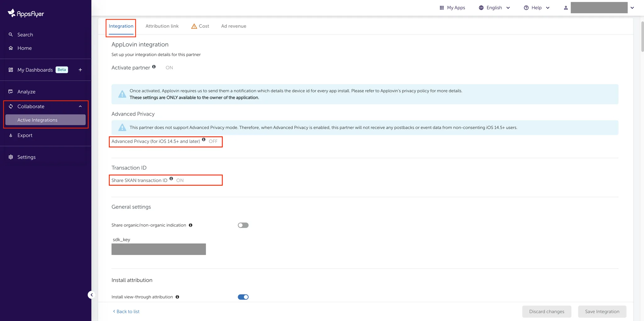Click the globe language icon

pos(481,8)
